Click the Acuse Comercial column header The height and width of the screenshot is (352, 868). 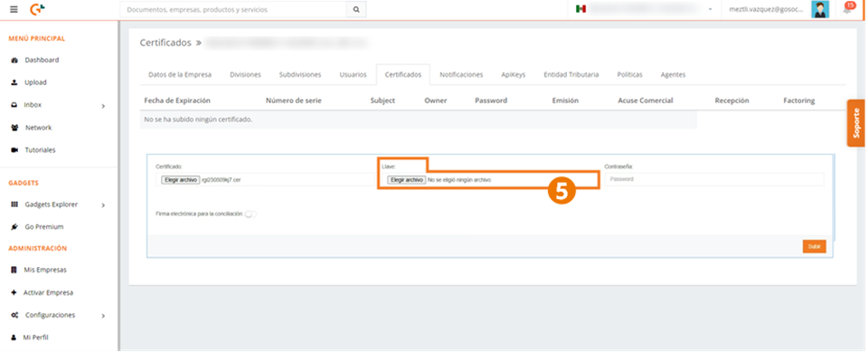coord(646,100)
